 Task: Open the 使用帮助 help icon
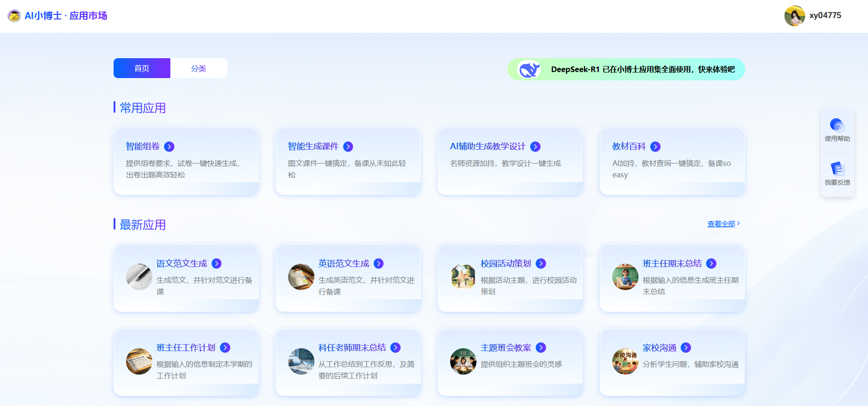click(x=837, y=125)
